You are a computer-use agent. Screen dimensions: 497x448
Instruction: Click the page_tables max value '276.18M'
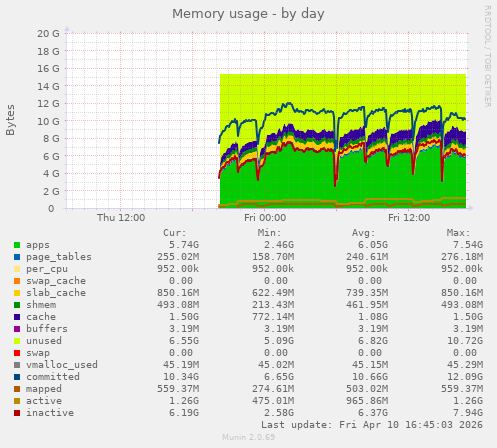pos(462,257)
